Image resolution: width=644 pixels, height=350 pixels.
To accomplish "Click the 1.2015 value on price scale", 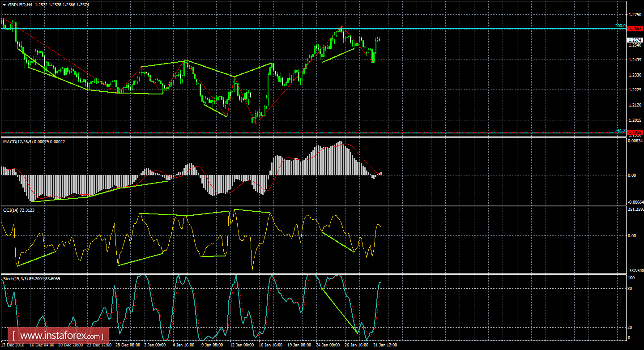I will click(635, 120).
